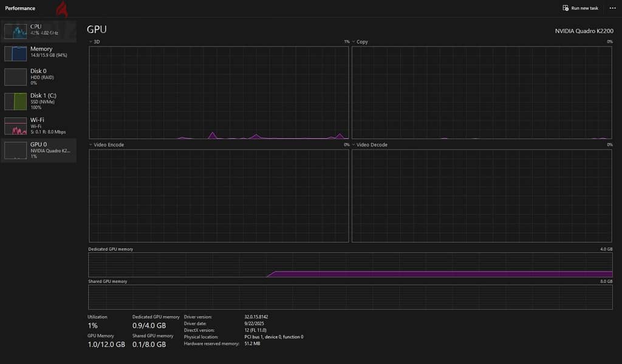Click the Shared GPU memory graph

350,297
